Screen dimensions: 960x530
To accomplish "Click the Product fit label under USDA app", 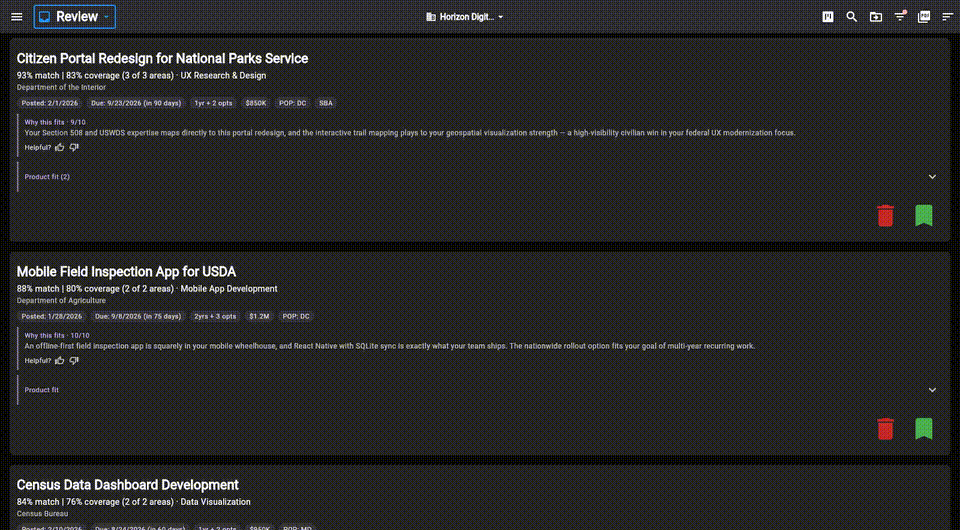I will (x=42, y=390).
